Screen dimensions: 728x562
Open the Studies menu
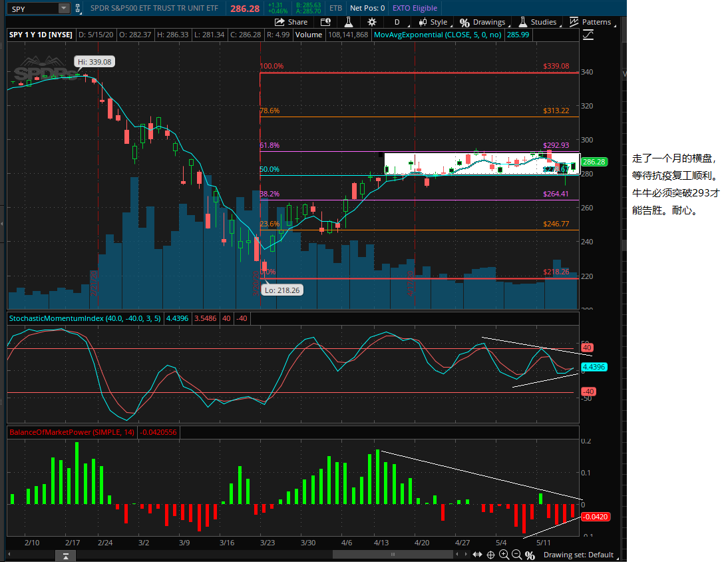pyautogui.click(x=539, y=22)
